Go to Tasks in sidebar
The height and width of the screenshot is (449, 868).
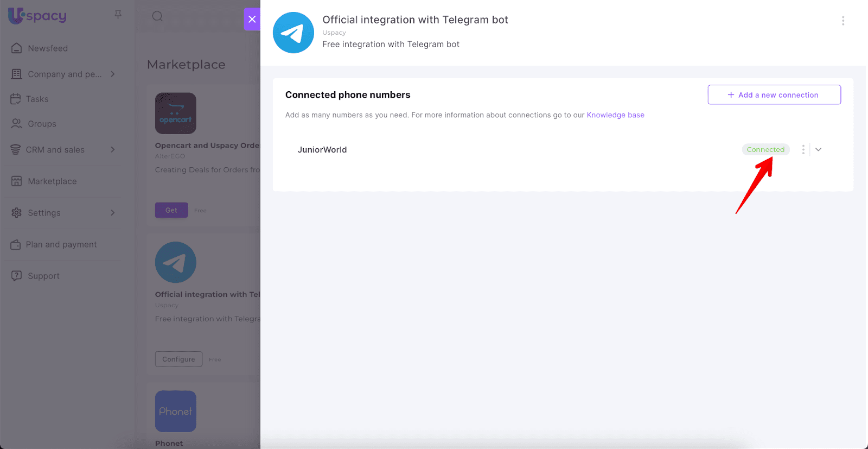click(37, 99)
